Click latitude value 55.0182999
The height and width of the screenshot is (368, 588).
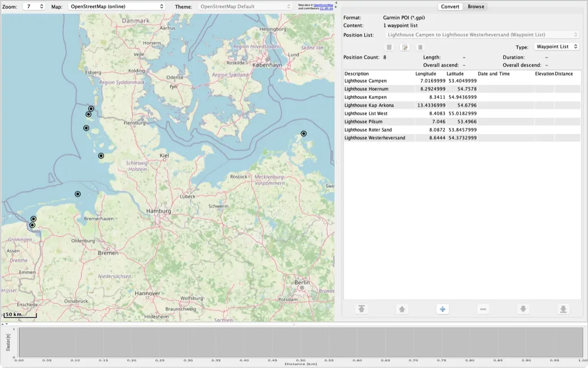click(x=463, y=114)
